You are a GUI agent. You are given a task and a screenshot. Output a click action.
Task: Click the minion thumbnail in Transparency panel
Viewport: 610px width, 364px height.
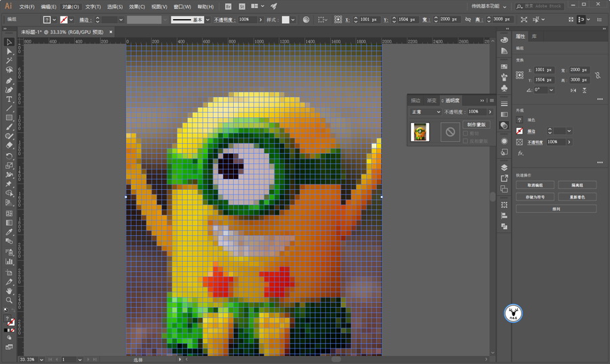(420, 132)
